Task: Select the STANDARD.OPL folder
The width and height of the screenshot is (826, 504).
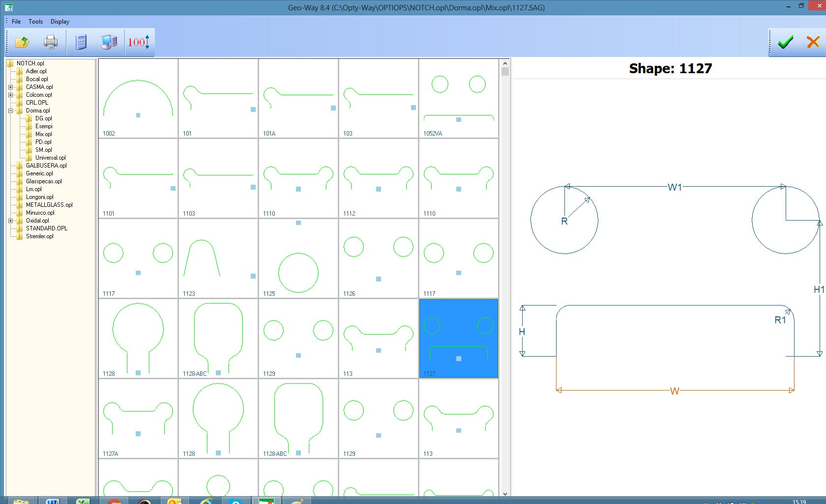Action: pos(47,228)
